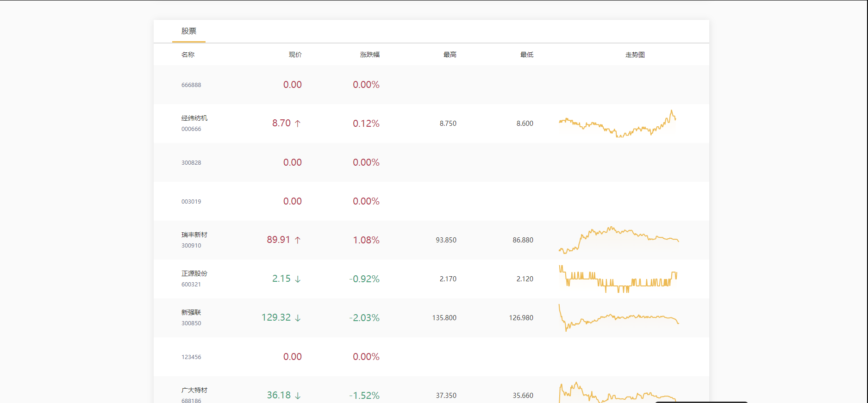Open the 瑞丰新材 trend sparkline chart

pyautogui.click(x=619, y=240)
